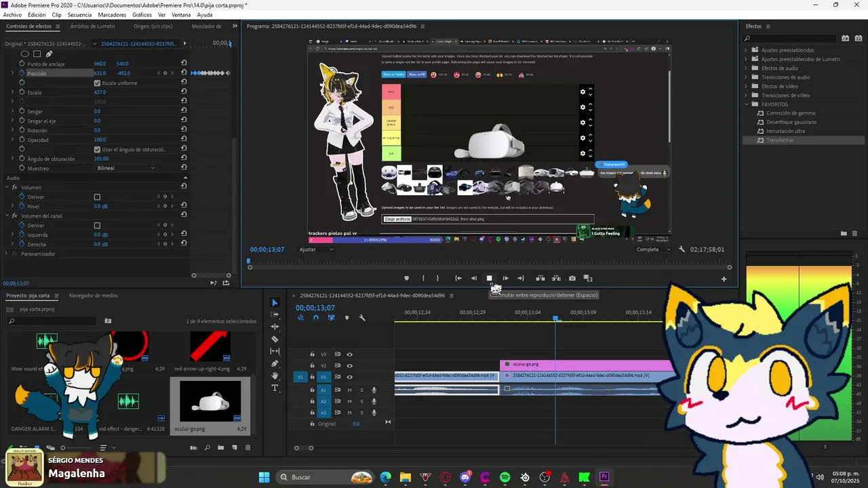Image resolution: width=868 pixels, height=488 pixels.
Task: Open Muestreo Bilineal dropdown
Action: (125, 168)
